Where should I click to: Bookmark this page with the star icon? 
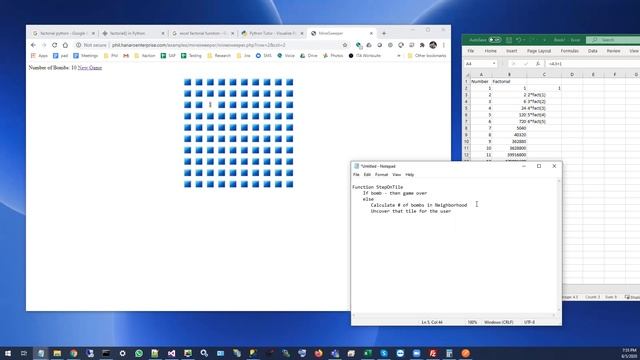345,45
